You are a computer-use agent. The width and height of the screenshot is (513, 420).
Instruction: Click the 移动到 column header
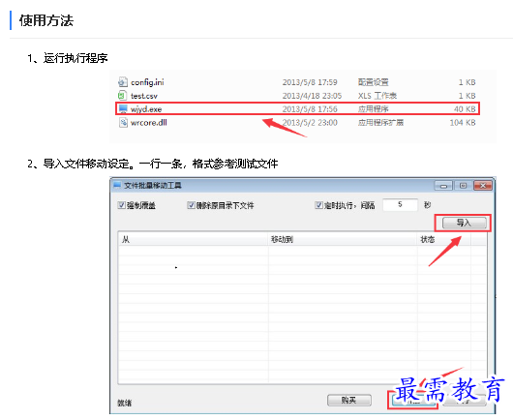coord(343,239)
